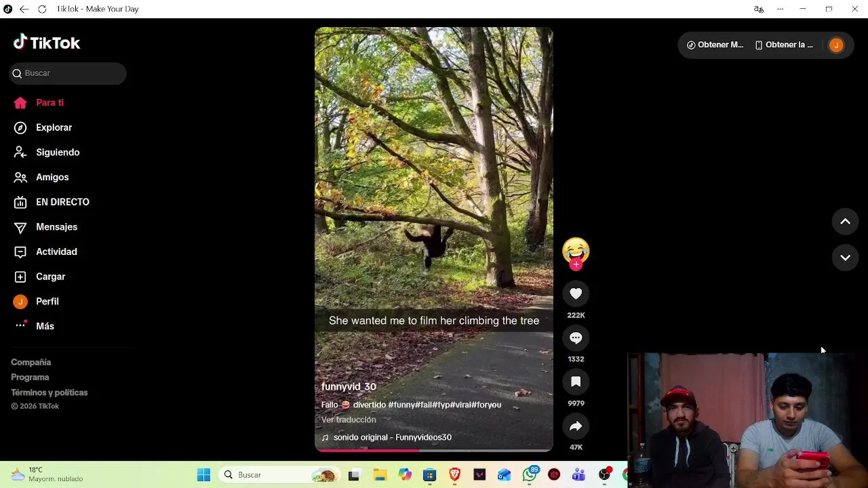This screenshot has height=488, width=868.
Task: Open the weather widget showing 18°C
Action: (47, 474)
